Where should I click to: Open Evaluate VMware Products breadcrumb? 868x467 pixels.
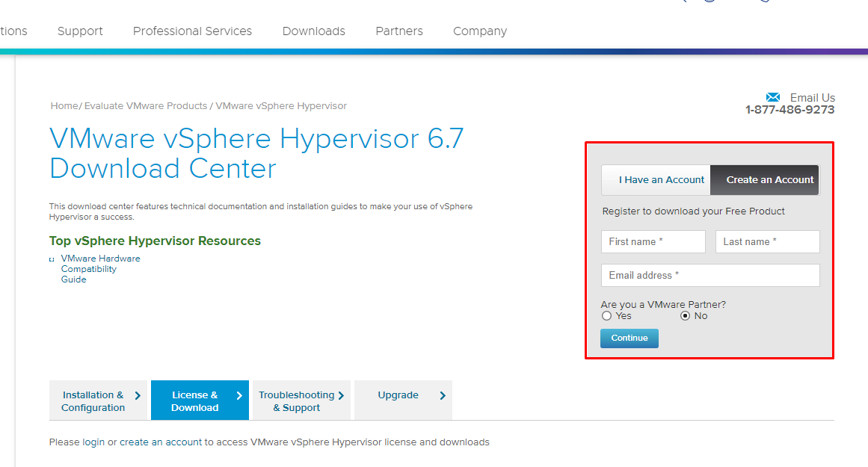pyautogui.click(x=146, y=105)
